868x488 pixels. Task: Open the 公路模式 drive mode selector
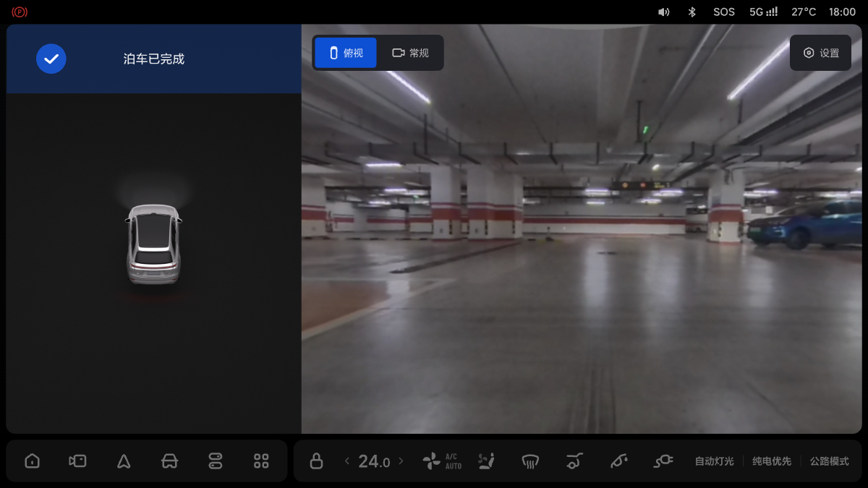(x=829, y=461)
